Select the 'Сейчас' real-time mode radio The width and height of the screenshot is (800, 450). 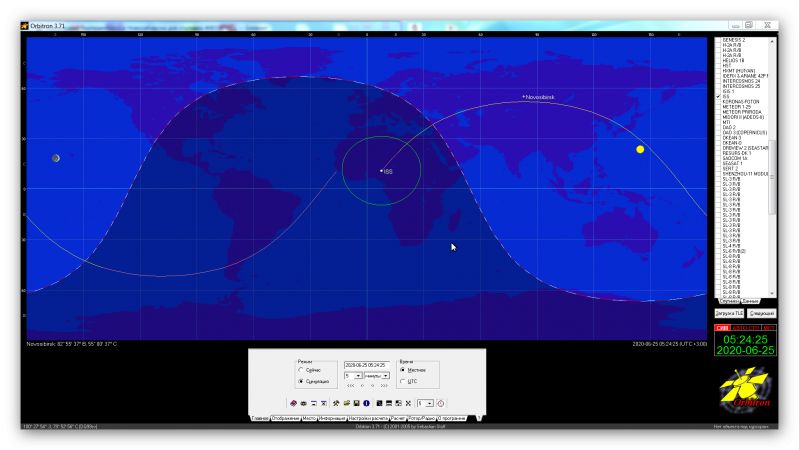tap(301, 370)
